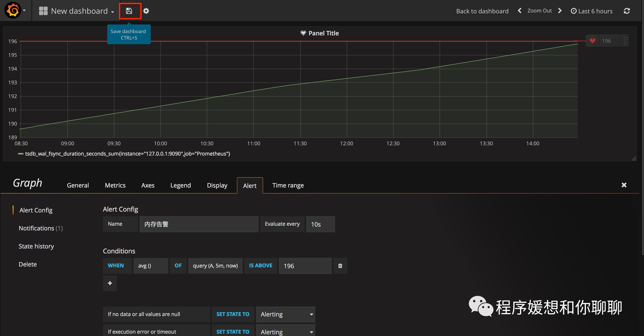Switch to the Metrics tab
Screen dimensions: 644x336
(x=115, y=185)
